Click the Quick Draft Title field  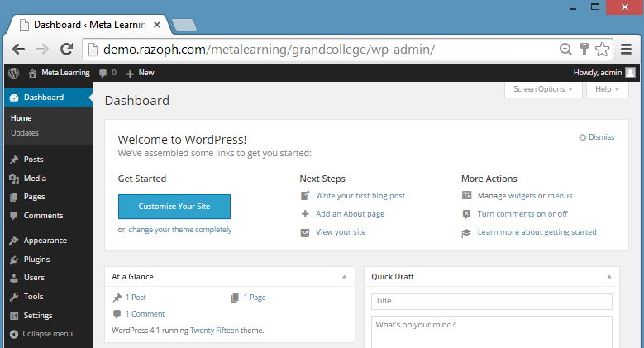[x=492, y=301]
